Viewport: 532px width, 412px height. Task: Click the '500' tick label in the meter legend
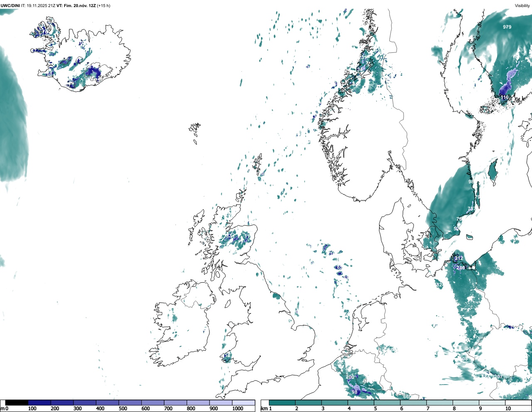[123, 409]
